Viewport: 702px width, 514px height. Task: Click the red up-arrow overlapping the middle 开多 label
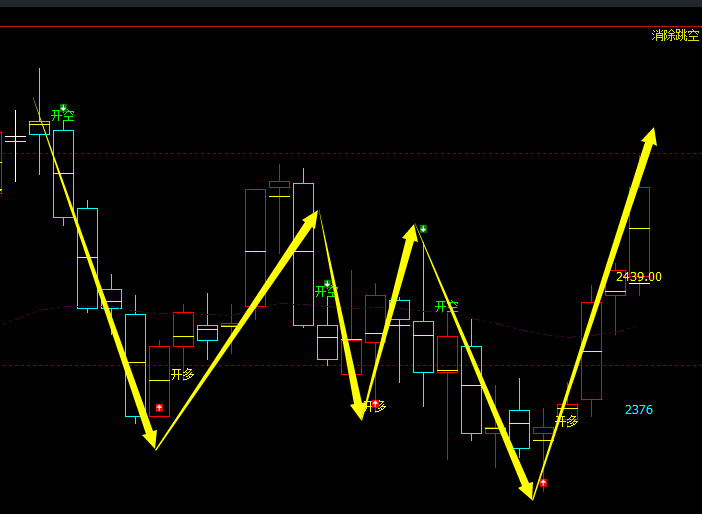pos(375,405)
